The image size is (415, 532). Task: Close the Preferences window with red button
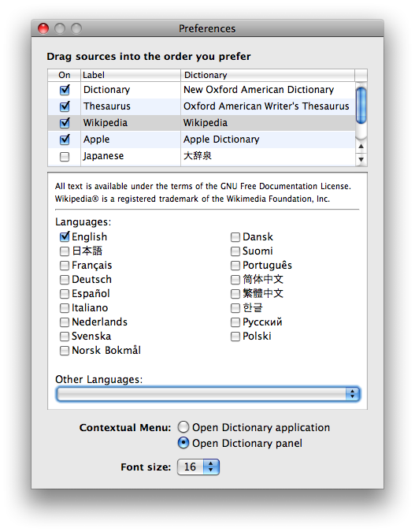click(43, 28)
